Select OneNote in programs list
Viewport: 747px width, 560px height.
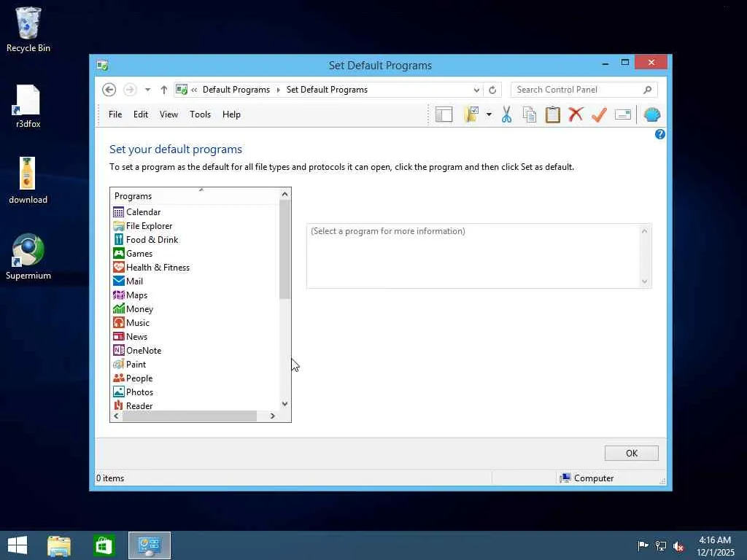[144, 350]
